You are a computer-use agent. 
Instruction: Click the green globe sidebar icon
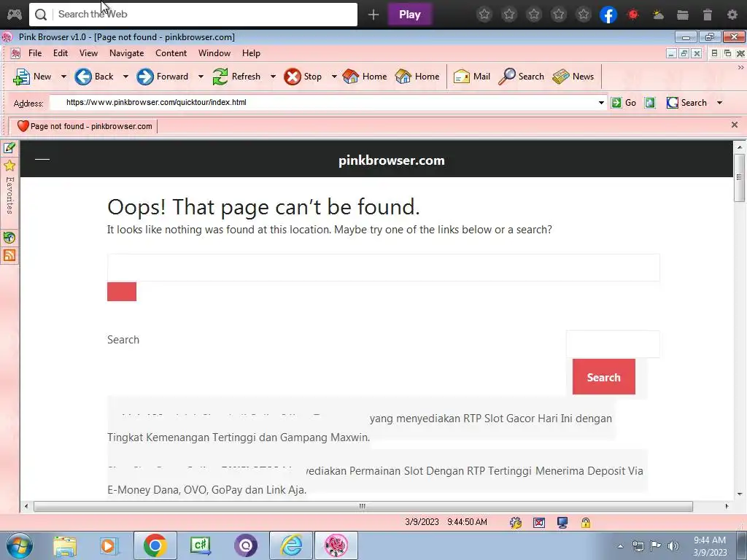9,237
